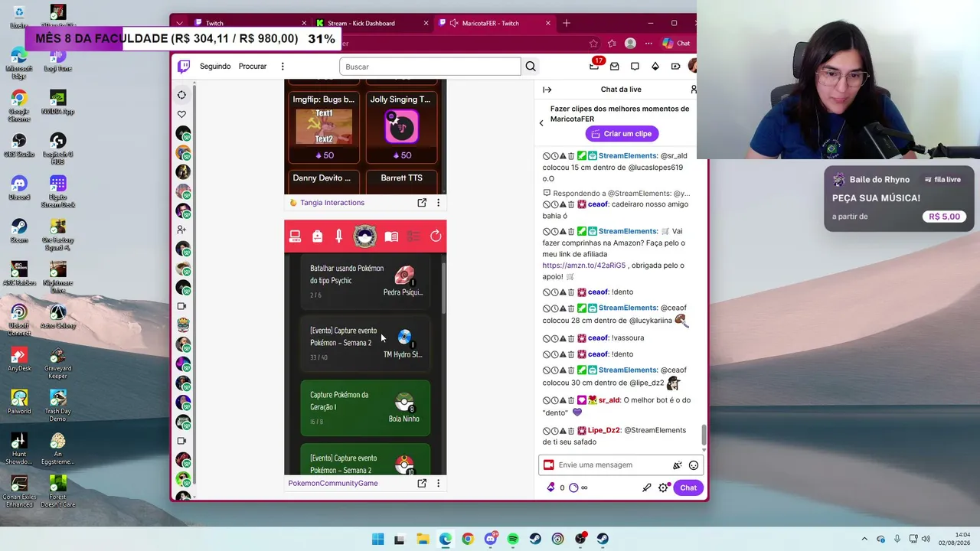Go back using the clip banner arrow
This screenshot has width=980, height=551.
tap(541, 122)
